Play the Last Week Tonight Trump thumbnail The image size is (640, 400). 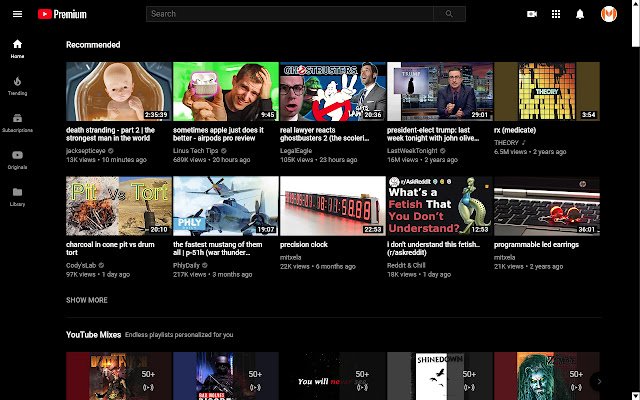(x=440, y=91)
